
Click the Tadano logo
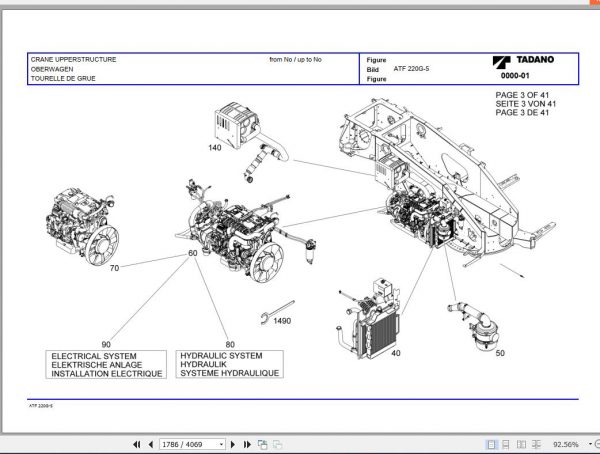click(523, 61)
